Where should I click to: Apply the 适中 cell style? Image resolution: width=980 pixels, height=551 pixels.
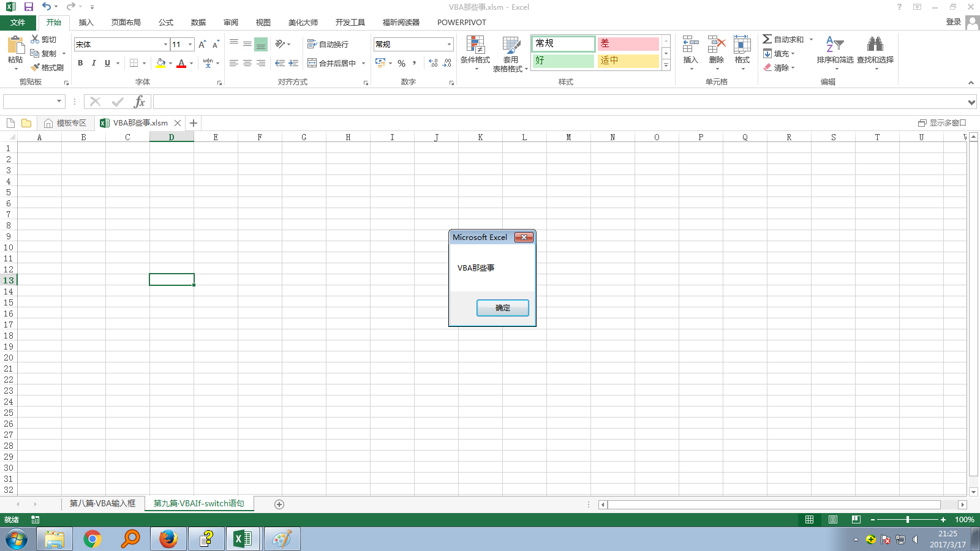point(628,61)
